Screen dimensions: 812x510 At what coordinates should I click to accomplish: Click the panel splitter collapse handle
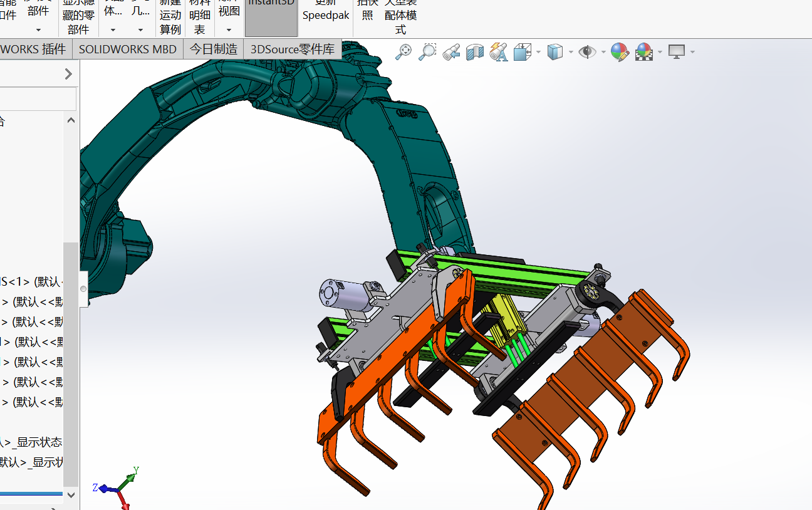click(83, 289)
